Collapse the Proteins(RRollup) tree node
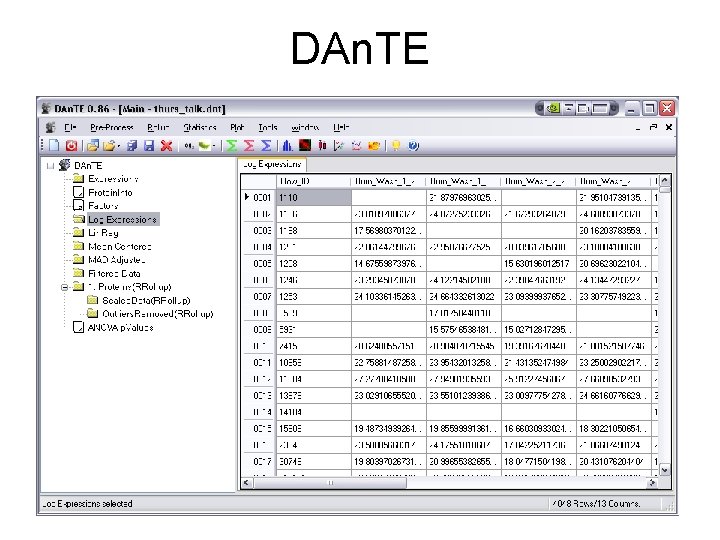The width and height of the screenshot is (720, 540). click(65, 287)
